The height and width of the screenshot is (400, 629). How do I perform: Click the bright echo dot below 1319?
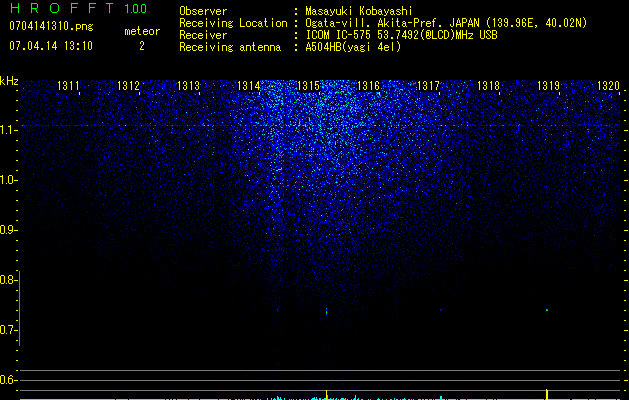[x=547, y=310]
